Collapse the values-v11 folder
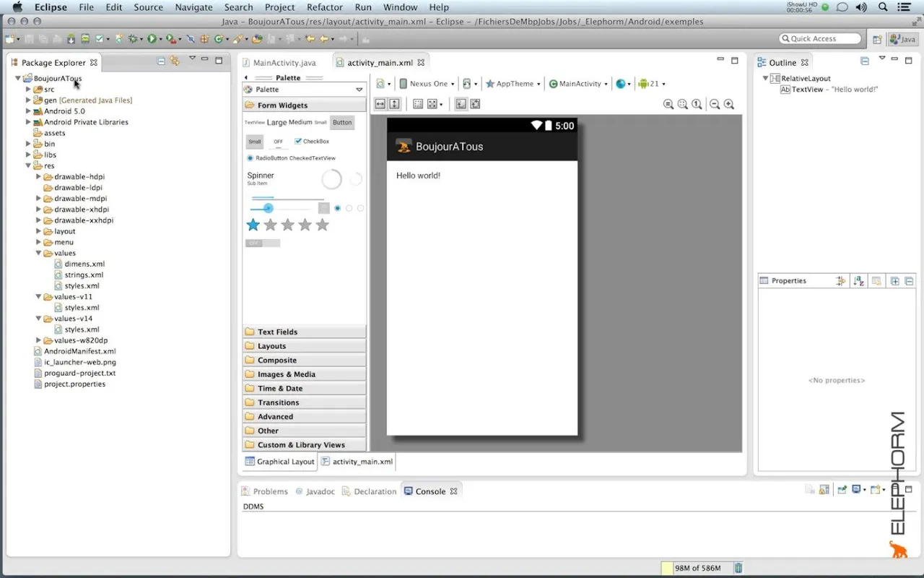The width and height of the screenshot is (924, 578). (39, 297)
